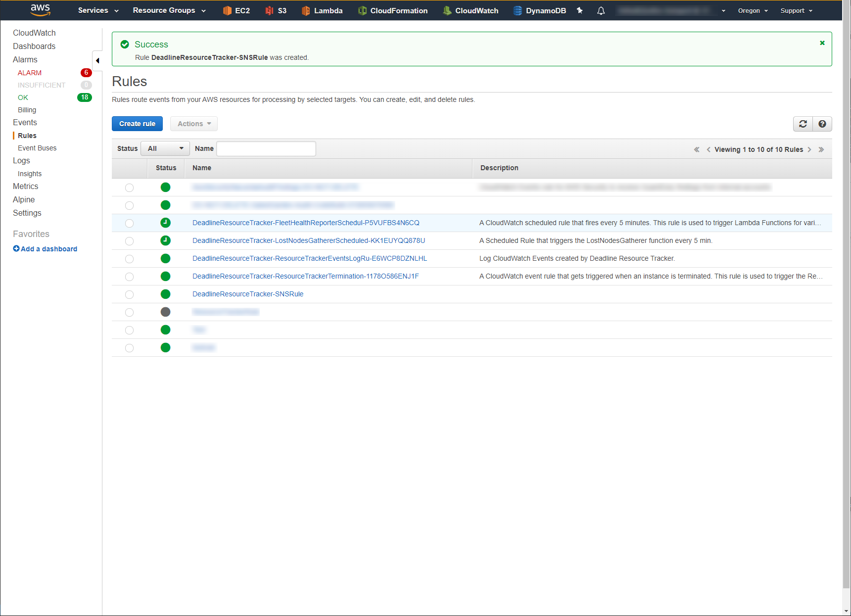Click the Add a dashboard link
Image resolution: width=851 pixels, height=616 pixels.
coord(49,249)
